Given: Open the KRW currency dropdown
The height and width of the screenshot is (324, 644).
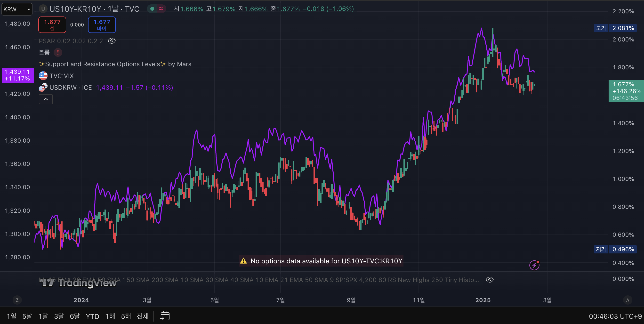Looking at the screenshot, I should (17, 9).
